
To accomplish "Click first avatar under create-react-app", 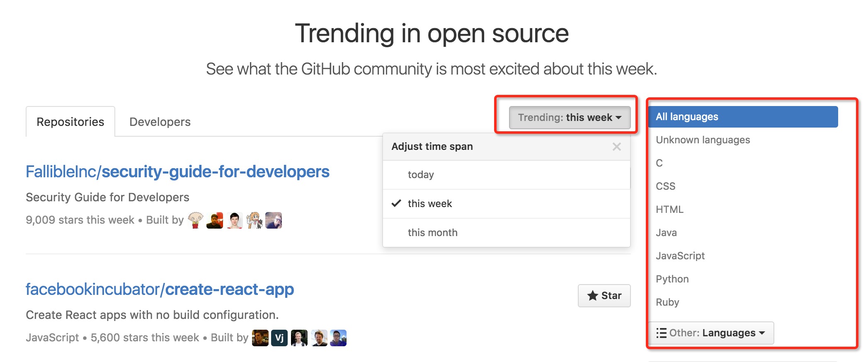I will tap(260, 338).
